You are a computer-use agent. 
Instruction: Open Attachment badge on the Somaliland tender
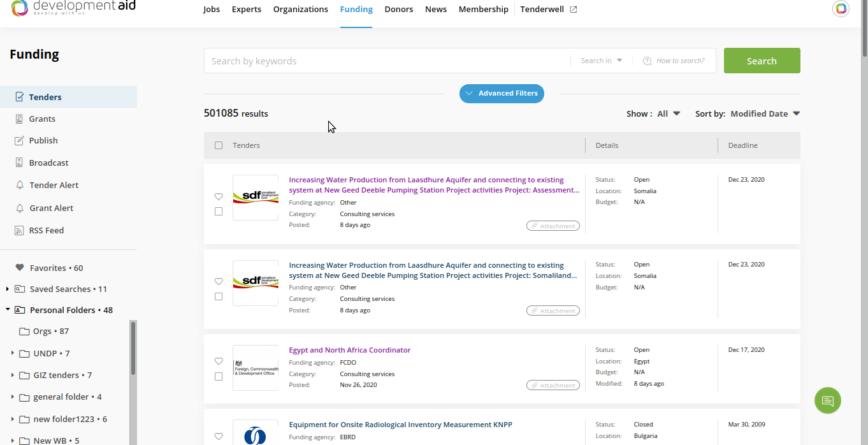click(553, 310)
